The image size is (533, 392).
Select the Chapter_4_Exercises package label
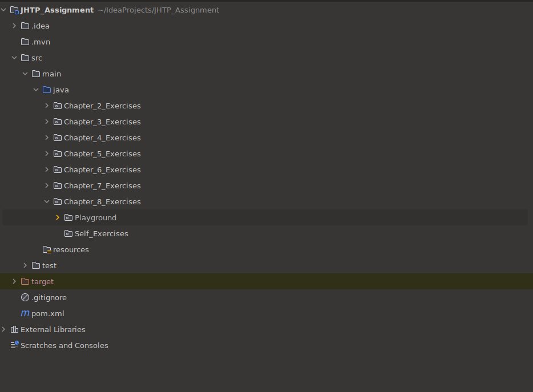pyautogui.click(x=102, y=138)
